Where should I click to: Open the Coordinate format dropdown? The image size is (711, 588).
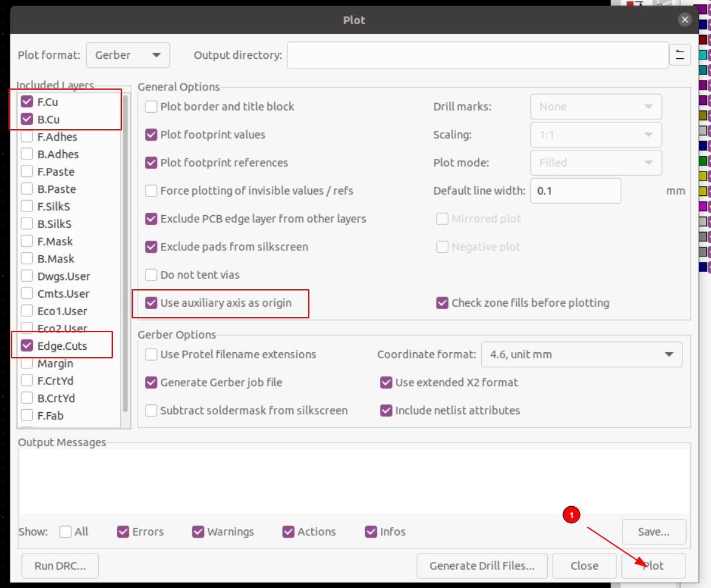pos(581,354)
